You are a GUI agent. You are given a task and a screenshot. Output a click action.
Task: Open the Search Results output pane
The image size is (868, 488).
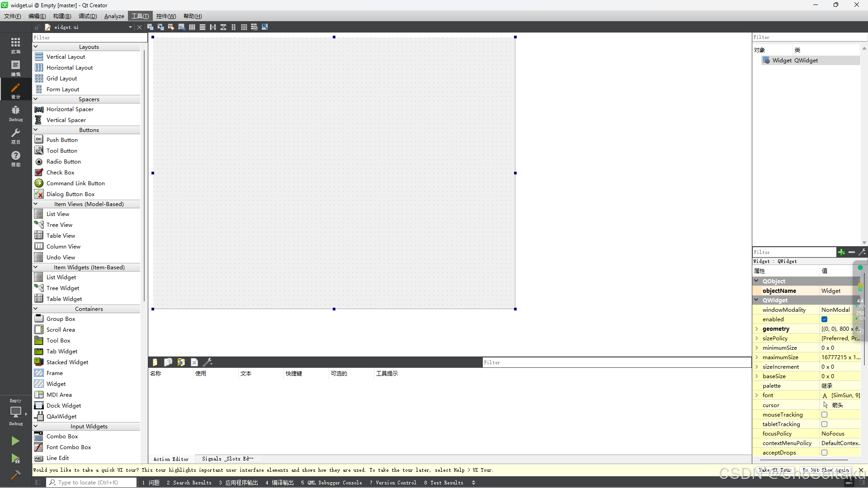point(189,483)
